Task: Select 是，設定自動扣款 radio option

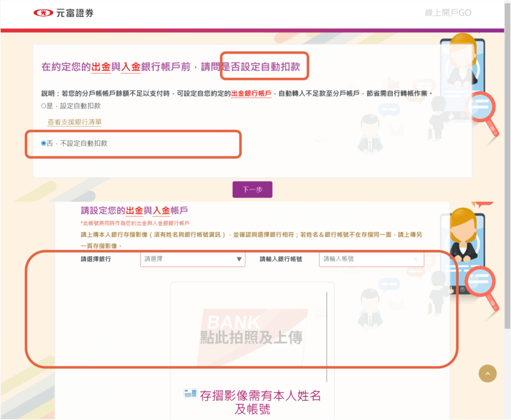Action: point(44,106)
